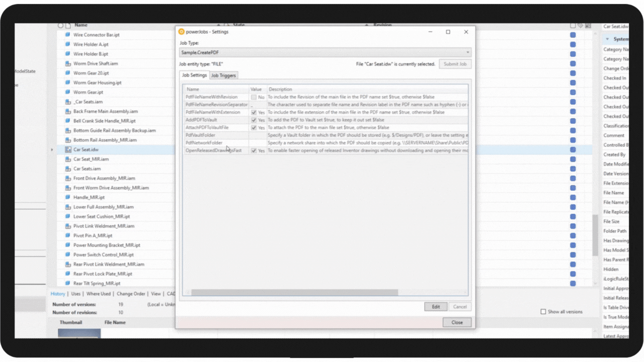Click the assembly icon for Bottom Rail Assembly_MIR.iam

click(68, 140)
